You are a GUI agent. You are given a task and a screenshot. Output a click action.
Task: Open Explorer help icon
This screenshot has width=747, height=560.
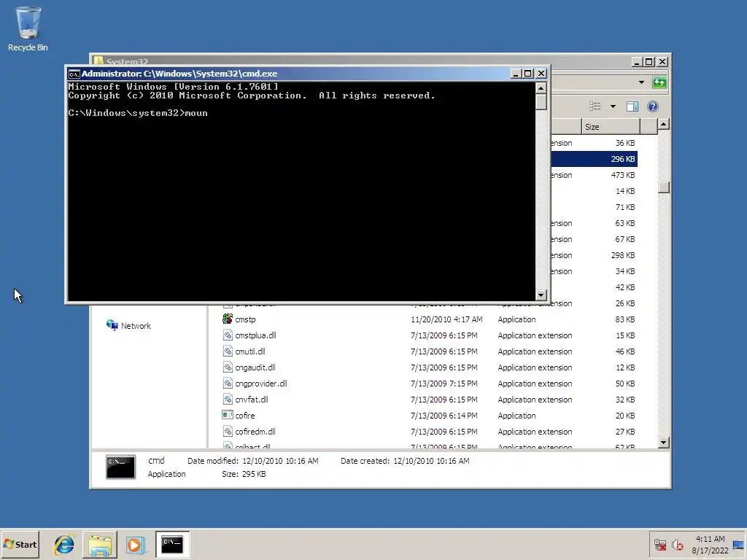coord(653,106)
